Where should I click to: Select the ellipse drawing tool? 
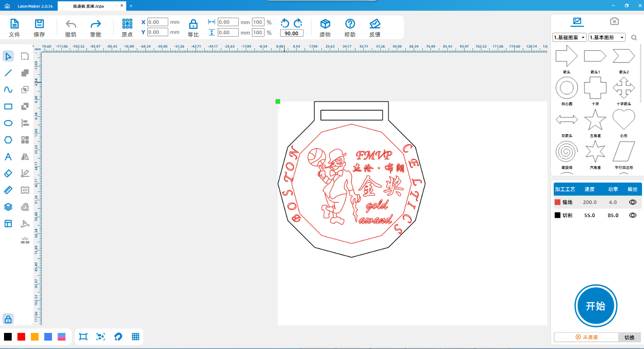(8, 123)
